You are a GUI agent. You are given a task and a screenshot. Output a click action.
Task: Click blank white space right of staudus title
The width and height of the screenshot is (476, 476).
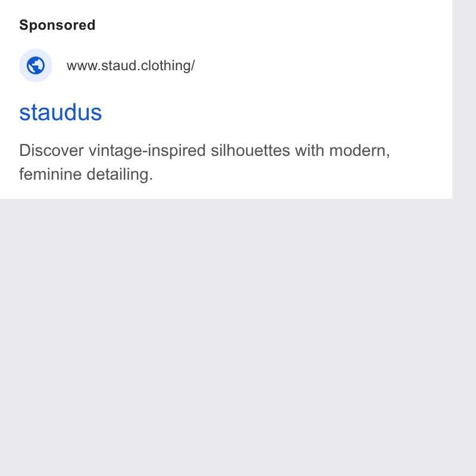click(x=273, y=112)
